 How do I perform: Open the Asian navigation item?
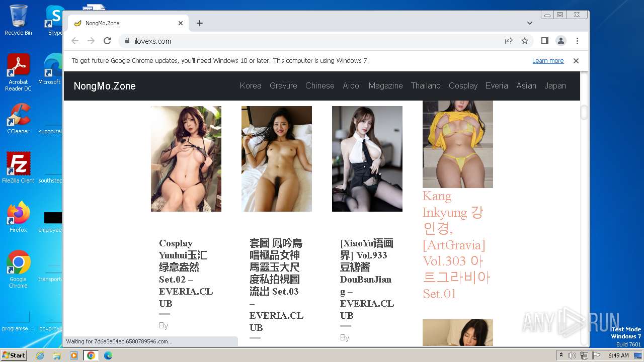pos(526,86)
